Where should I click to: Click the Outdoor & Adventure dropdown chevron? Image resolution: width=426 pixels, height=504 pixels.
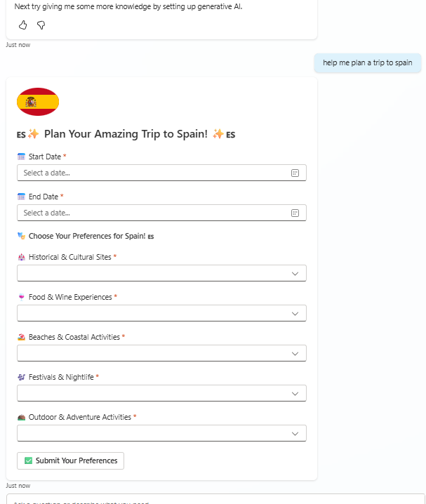pyautogui.click(x=295, y=433)
